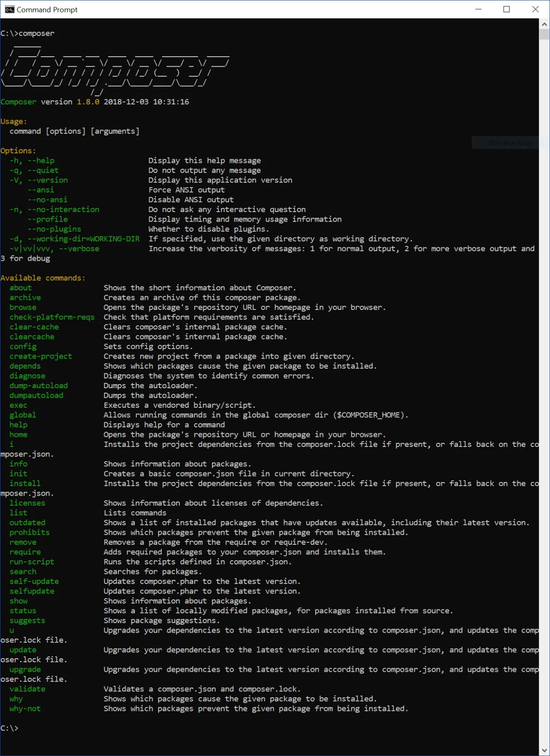This screenshot has width=550, height=756.
Task: Click the '--no-plugins' option
Action: [x=54, y=229]
